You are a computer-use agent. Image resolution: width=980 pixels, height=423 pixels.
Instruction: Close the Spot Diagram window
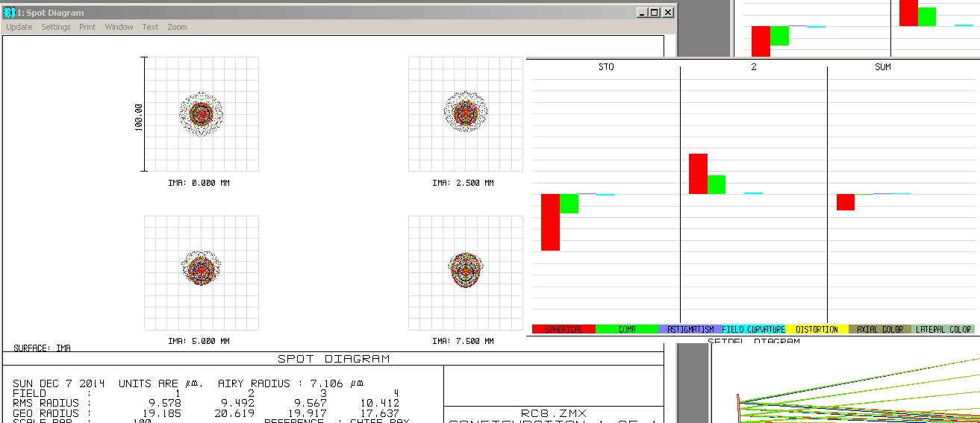(668, 13)
